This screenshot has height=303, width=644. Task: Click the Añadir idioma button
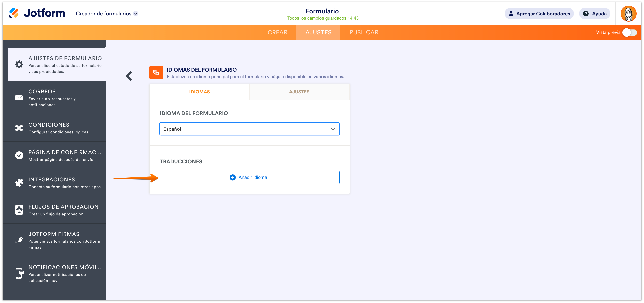click(249, 177)
